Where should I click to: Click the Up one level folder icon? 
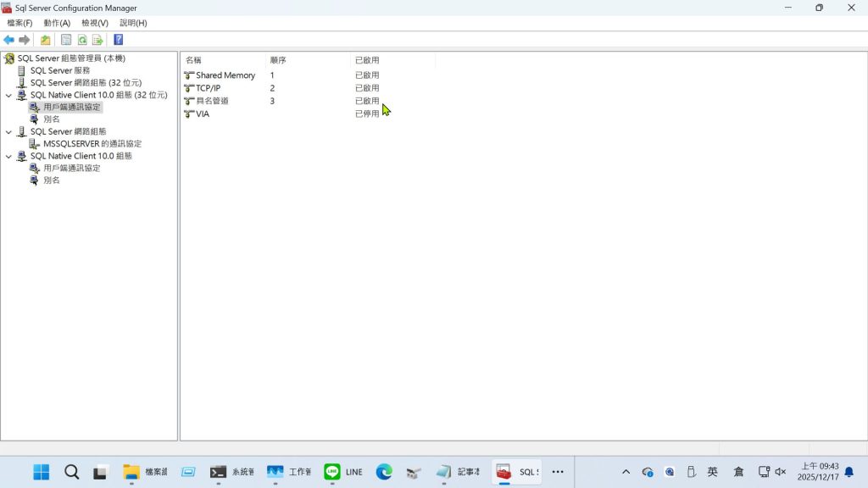pos(46,40)
